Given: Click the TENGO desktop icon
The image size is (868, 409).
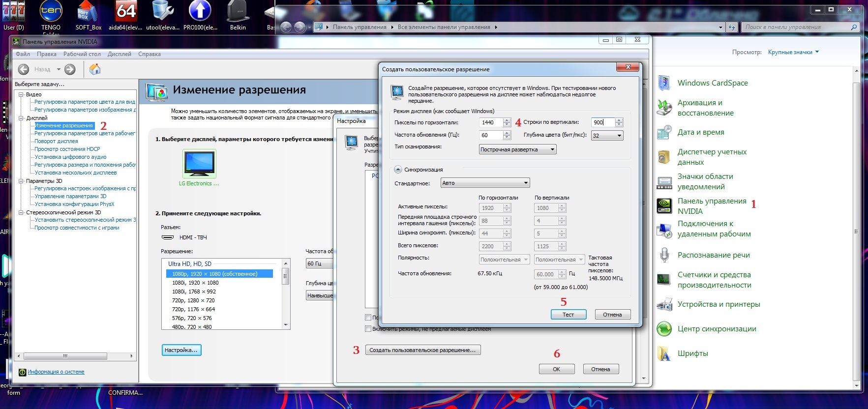Looking at the screenshot, I should [51, 16].
